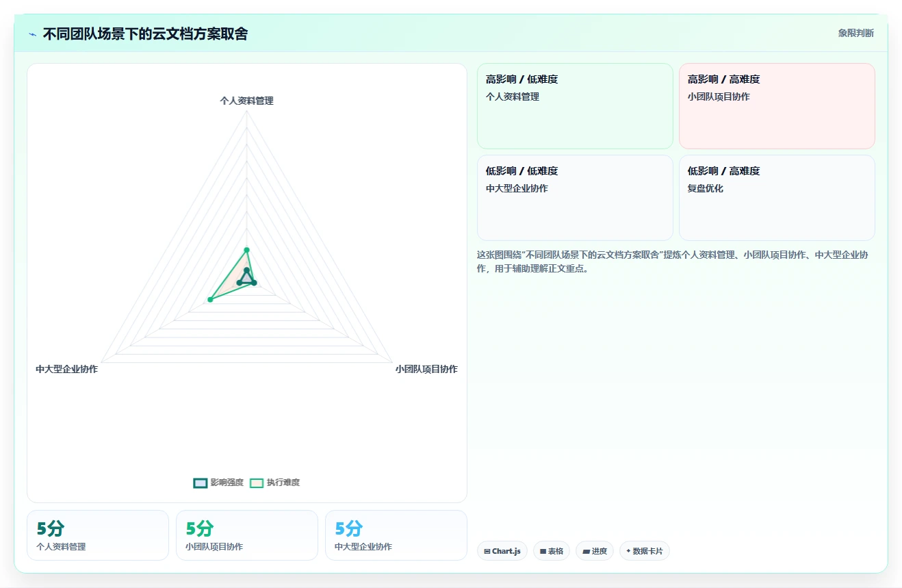
Task: Click the summary paragraph below the quadrant cards
Action: pyautogui.click(x=673, y=261)
